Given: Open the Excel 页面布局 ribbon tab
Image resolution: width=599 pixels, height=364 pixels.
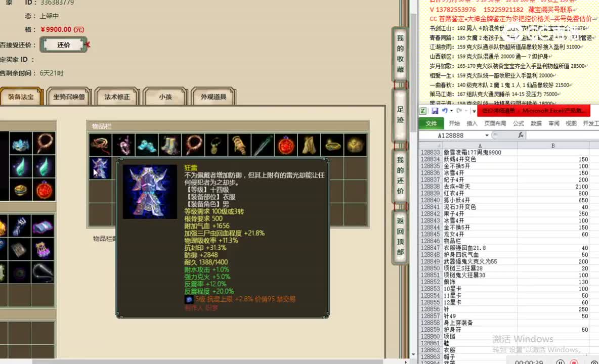Looking at the screenshot, I should (x=495, y=124).
